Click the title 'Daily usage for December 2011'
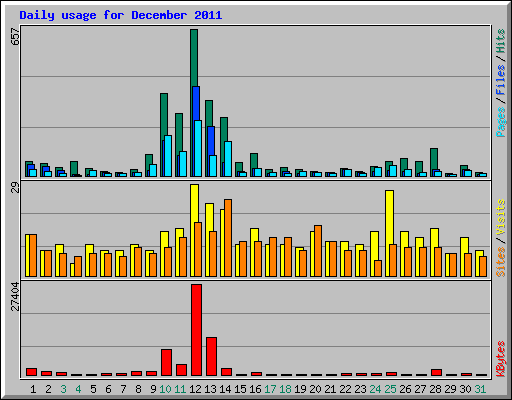The width and height of the screenshot is (512, 400). pyautogui.click(x=121, y=15)
